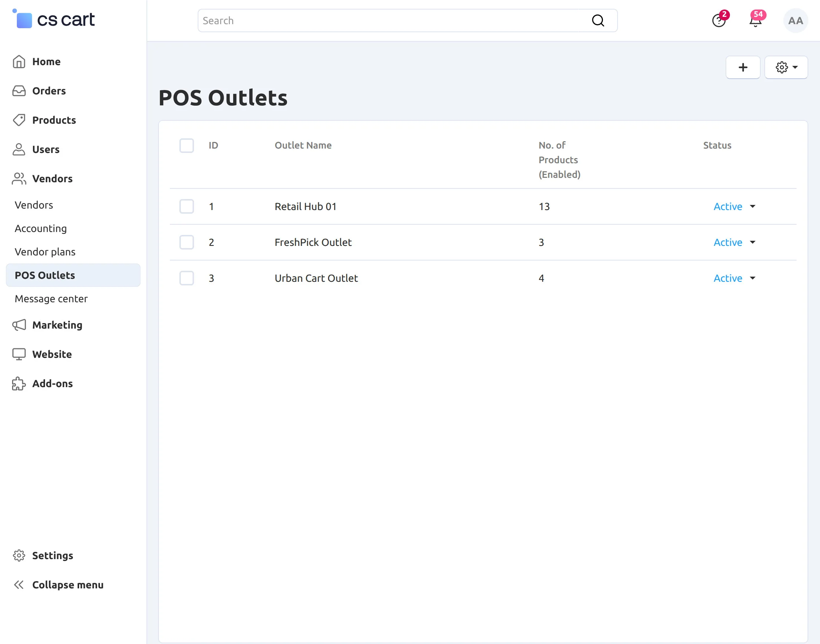Click the Collapse menu arrows
The height and width of the screenshot is (644, 820).
click(19, 585)
